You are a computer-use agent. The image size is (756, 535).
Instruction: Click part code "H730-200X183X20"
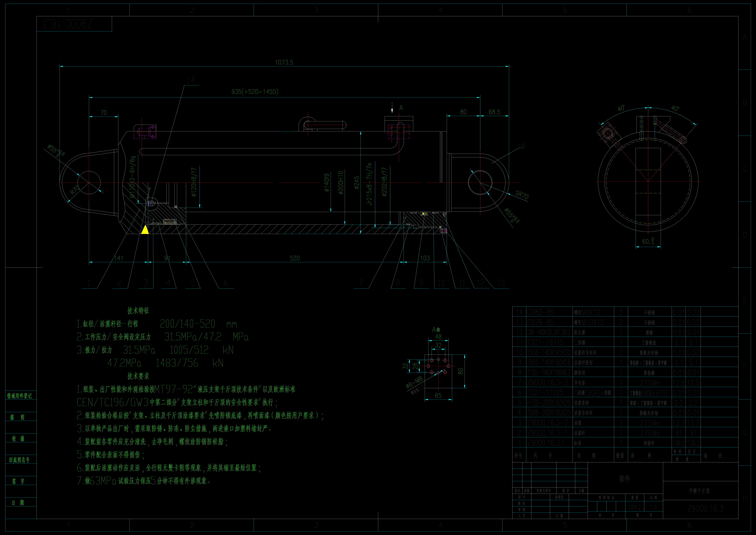549,403
